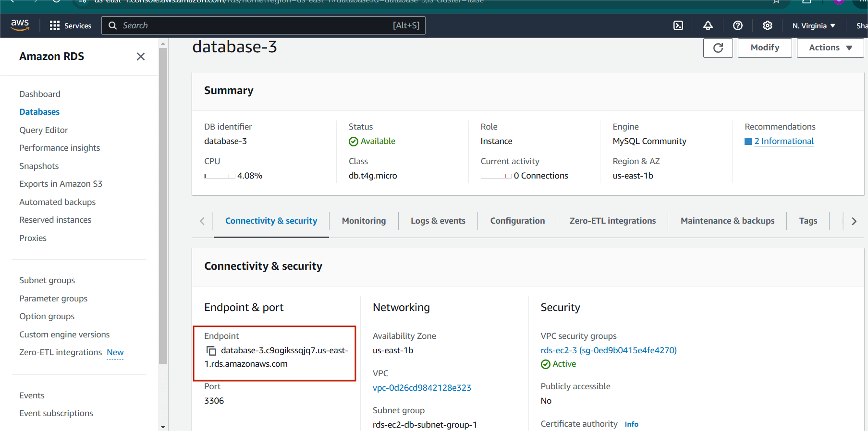Launch CloudShell terminal icon
Viewport: 868px width, 431px height.
pos(678,25)
